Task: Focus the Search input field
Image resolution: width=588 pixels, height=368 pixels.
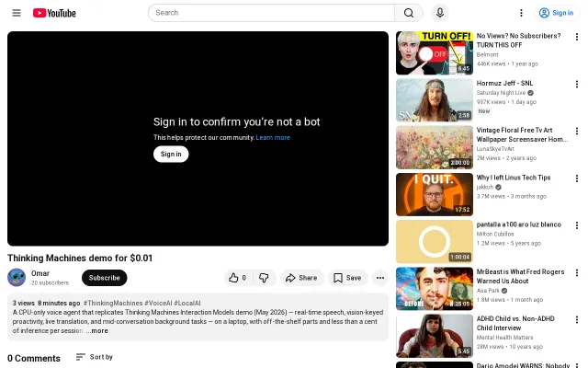Action: click(x=272, y=13)
